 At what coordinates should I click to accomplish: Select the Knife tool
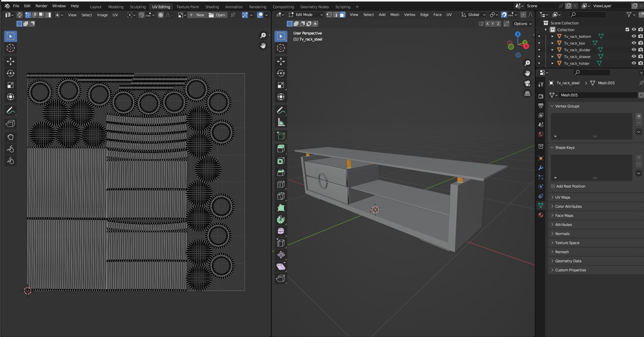pyautogui.click(x=281, y=196)
